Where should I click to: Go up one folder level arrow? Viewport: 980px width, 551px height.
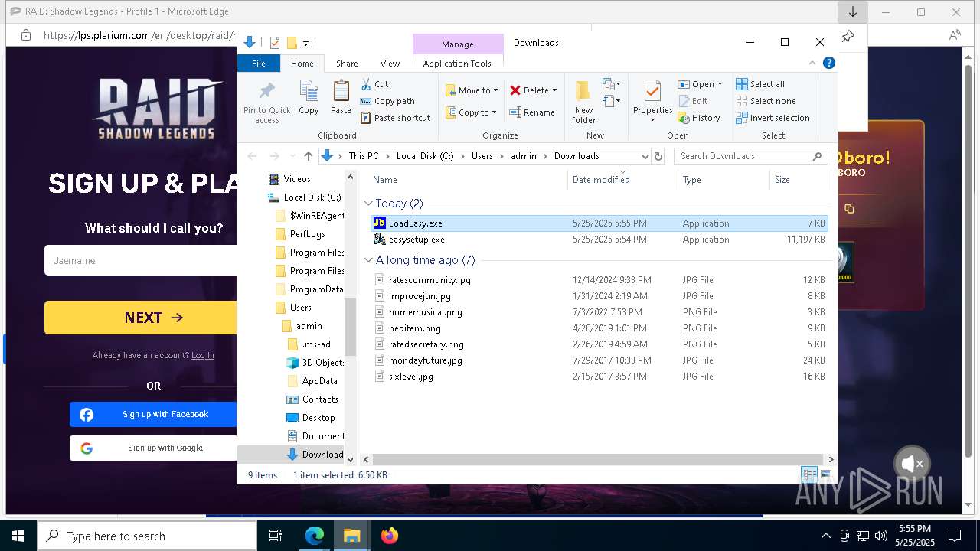[309, 156]
